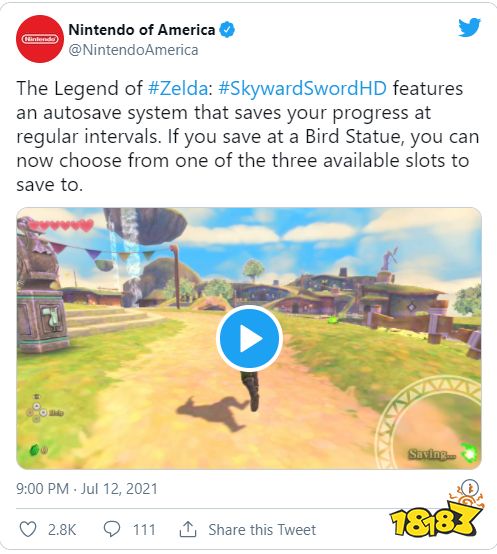
Task: Click the 111 replies count
Action: click(x=144, y=530)
